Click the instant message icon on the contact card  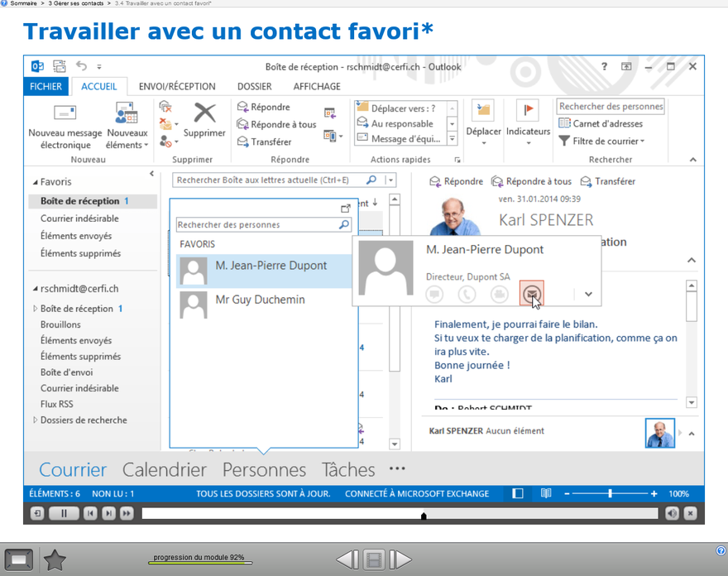click(x=435, y=294)
